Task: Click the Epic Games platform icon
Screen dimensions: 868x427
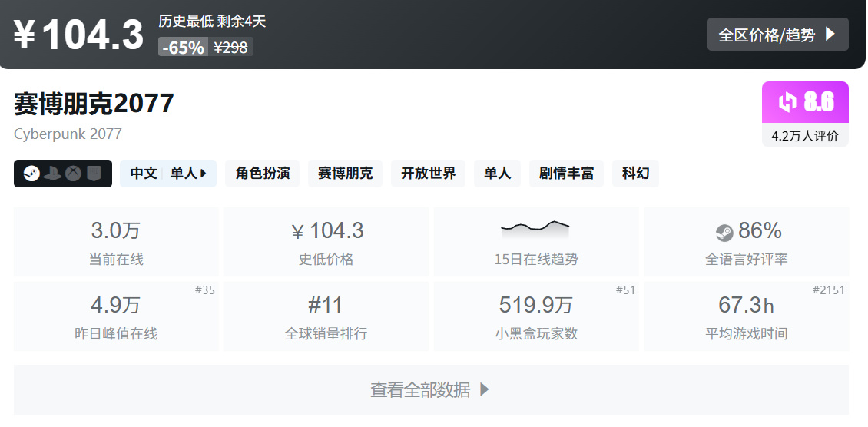Action: click(x=94, y=174)
